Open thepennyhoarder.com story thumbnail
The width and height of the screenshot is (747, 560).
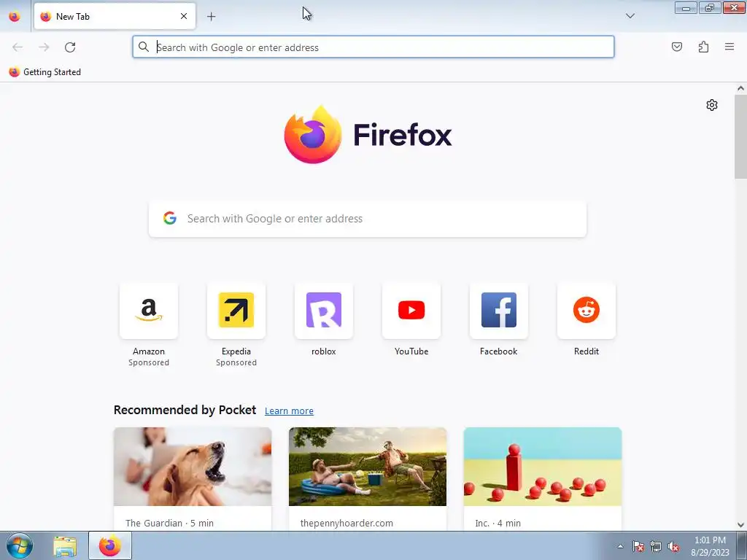click(x=368, y=466)
